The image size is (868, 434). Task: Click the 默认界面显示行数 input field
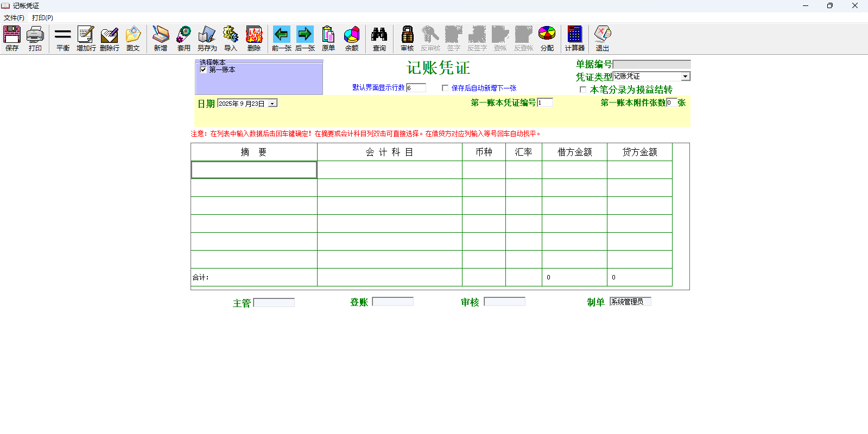click(x=416, y=88)
